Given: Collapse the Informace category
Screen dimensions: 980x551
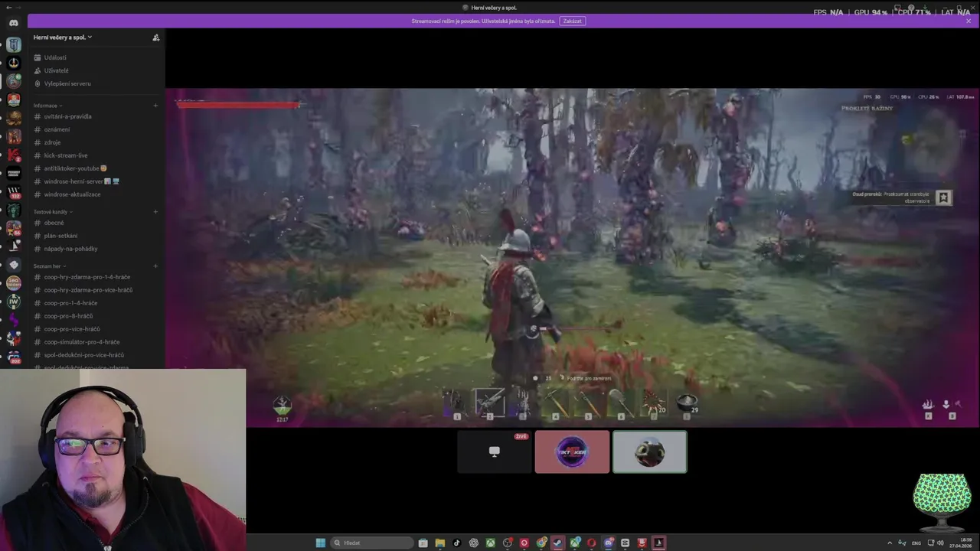Looking at the screenshot, I should [x=47, y=105].
